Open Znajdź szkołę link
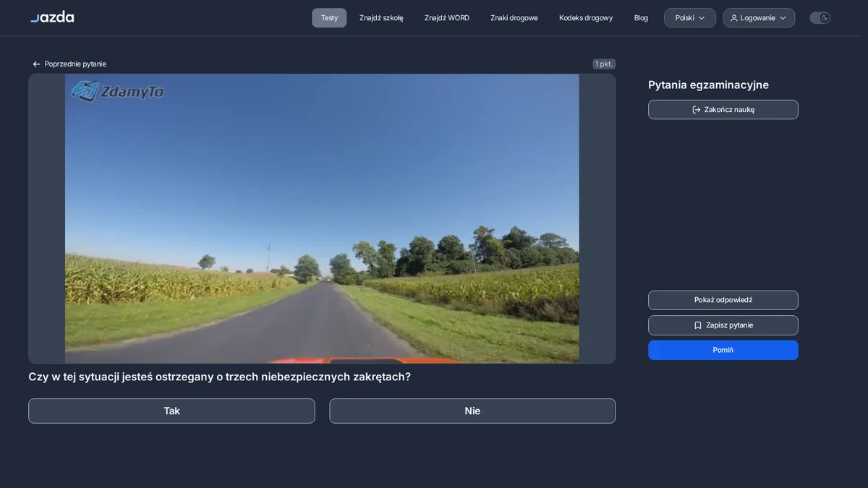868x488 pixels. (381, 18)
